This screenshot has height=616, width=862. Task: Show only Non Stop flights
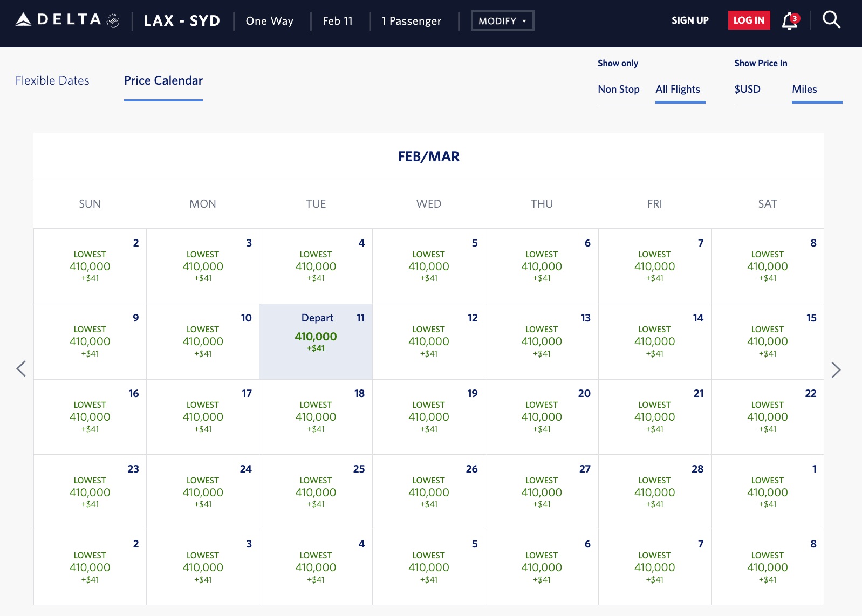point(618,90)
